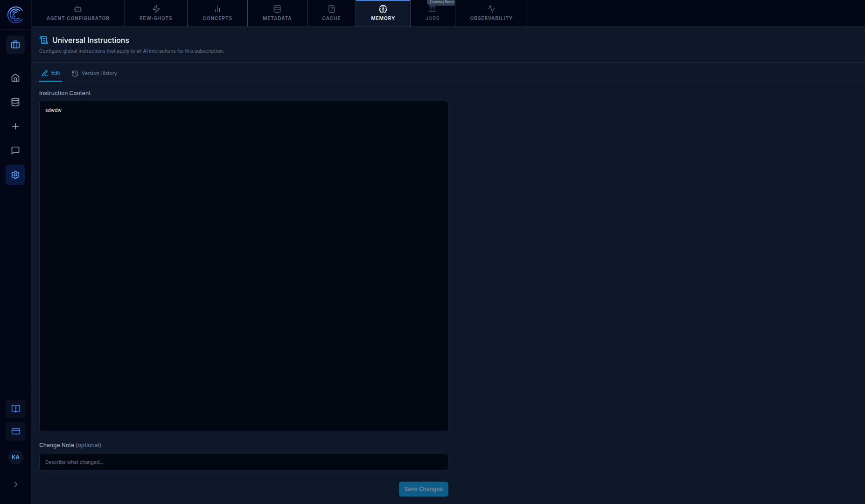Open the billing card icon
The width and height of the screenshot is (865, 504).
tap(16, 431)
